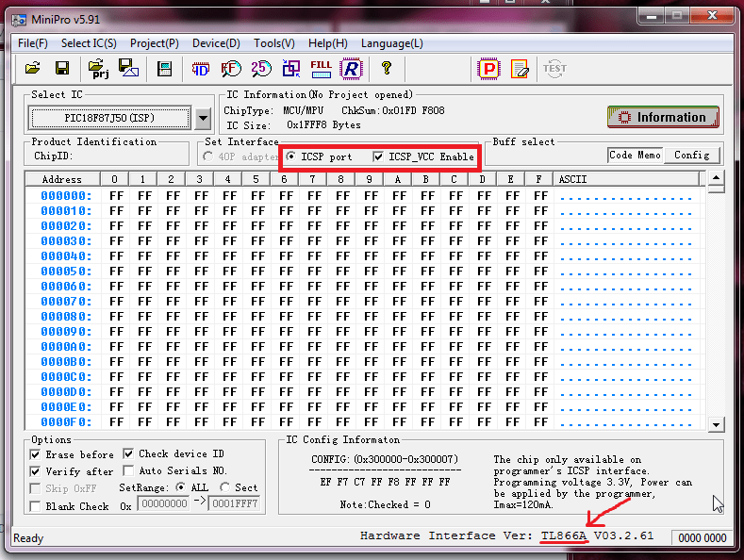Open the Device(D) menu
This screenshot has height=560, width=744.
click(x=216, y=43)
